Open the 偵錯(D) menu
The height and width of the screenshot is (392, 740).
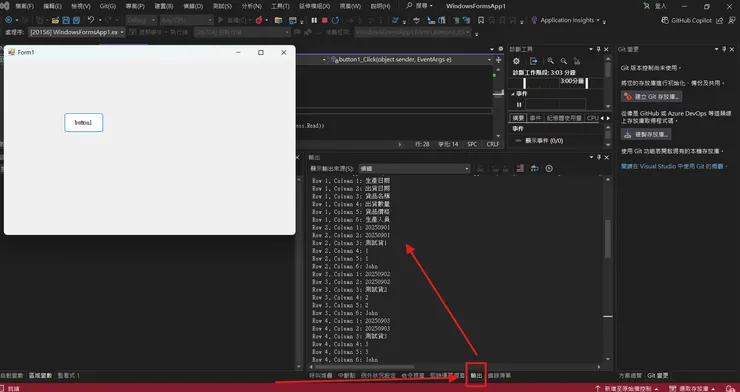tap(193, 6)
